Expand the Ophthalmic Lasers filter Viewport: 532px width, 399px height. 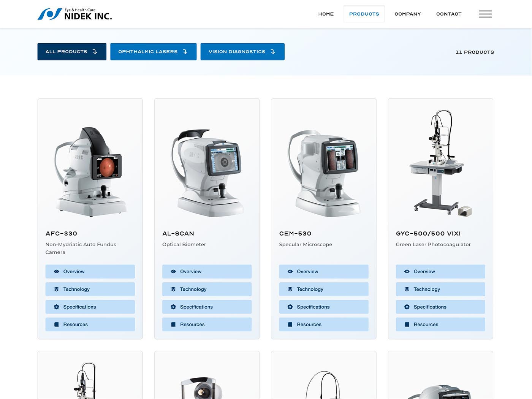153,52
